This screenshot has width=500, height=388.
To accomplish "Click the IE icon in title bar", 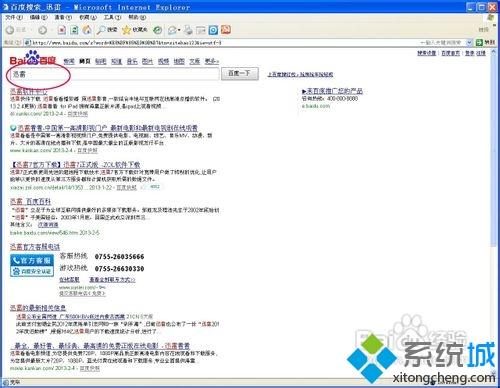I will [x=5, y=7].
